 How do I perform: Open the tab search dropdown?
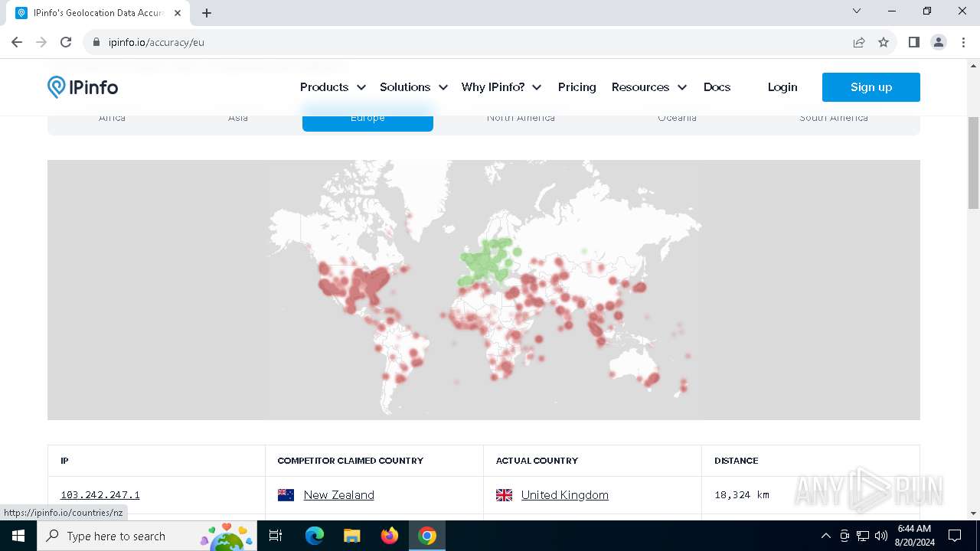point(857,11)
